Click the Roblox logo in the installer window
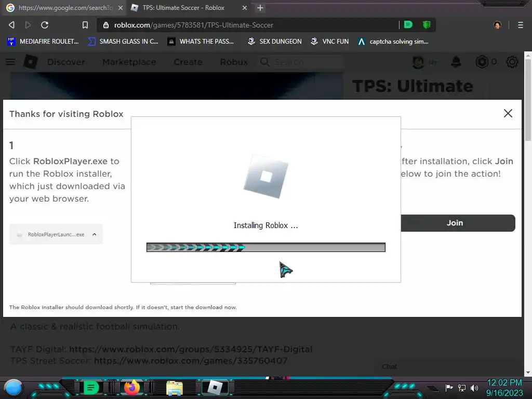Screen dimensions: 532x399 tap(266, 176)
